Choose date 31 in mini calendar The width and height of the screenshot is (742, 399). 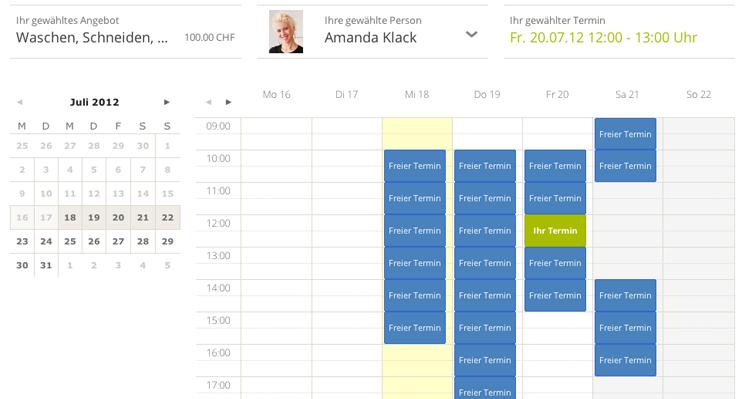click(46, 265)
